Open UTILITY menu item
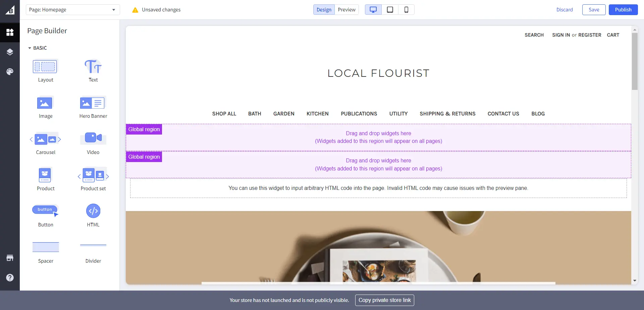 coord(398,114)
